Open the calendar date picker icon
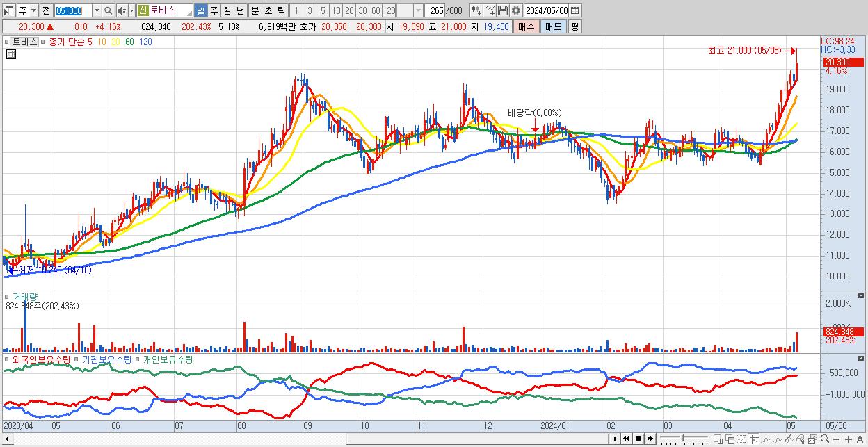The height and width of the screenshot is (447, 868). [575, 10]
